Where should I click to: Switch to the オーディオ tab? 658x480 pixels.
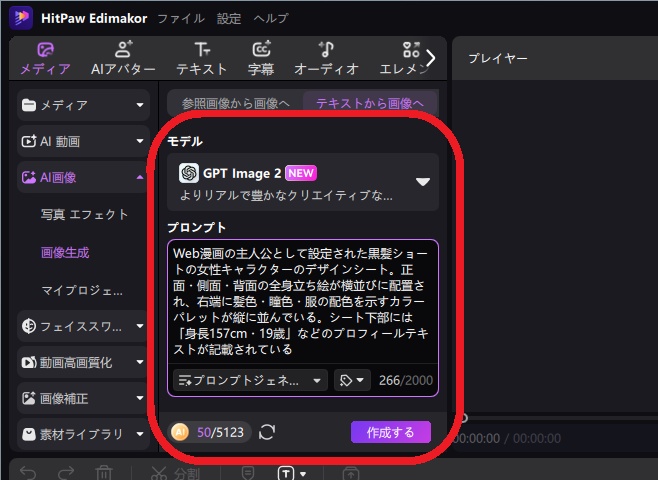[x=326, y=58]
